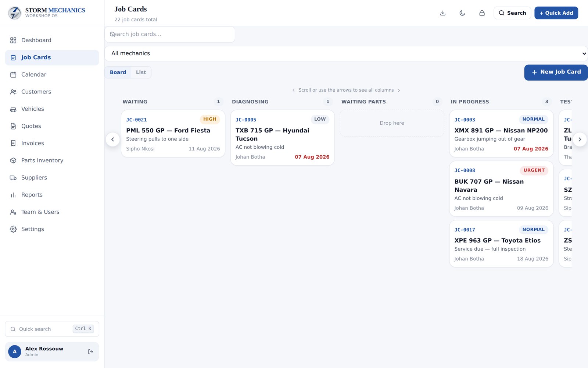Click small left chevron beside scroll hint

point(293,90)
